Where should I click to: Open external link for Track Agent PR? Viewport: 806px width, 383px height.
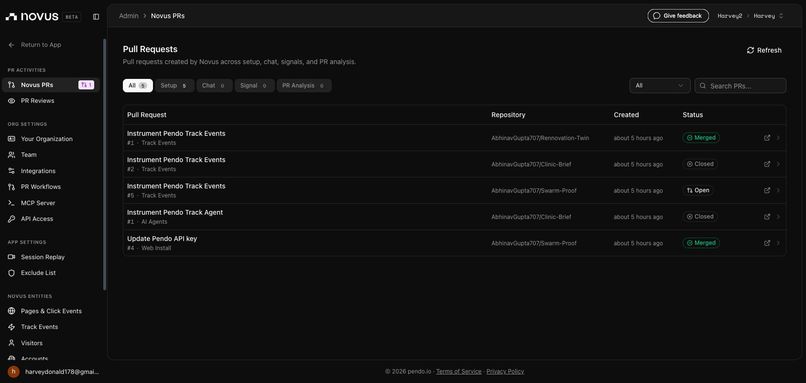click(x=767, y=216)
